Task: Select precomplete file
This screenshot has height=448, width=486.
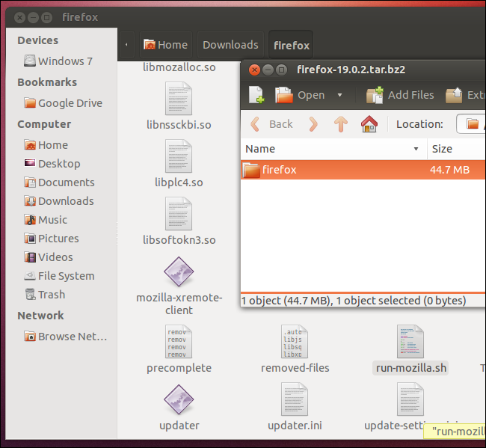Action: [x=179, y=349]
